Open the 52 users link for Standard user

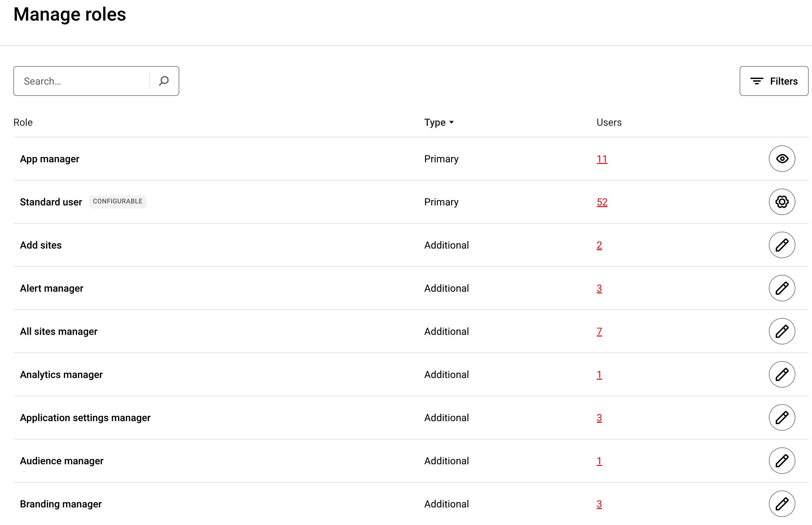[602, 202]
